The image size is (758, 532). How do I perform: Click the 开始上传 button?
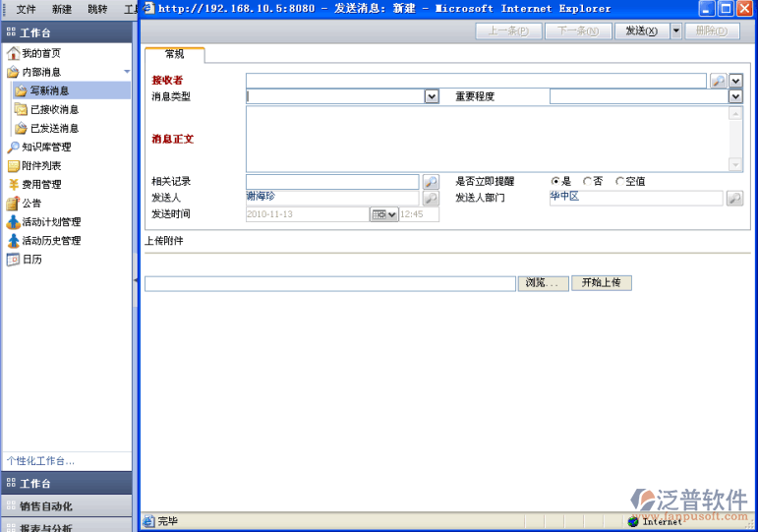click(601, 283)
